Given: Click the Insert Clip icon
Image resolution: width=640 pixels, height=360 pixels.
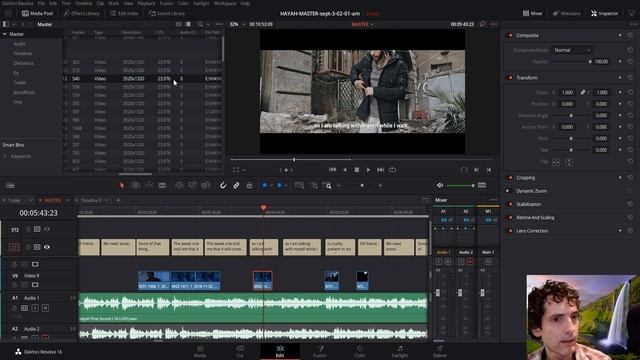Looking at the screenshot, I should 179,185.
